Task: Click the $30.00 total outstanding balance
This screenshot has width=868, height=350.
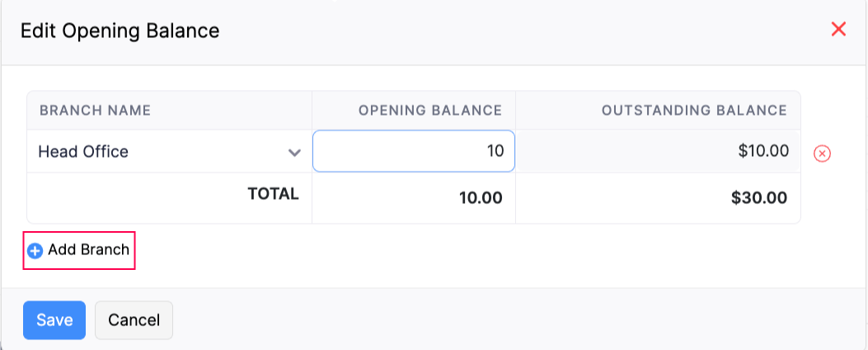Action: point(759,198)
